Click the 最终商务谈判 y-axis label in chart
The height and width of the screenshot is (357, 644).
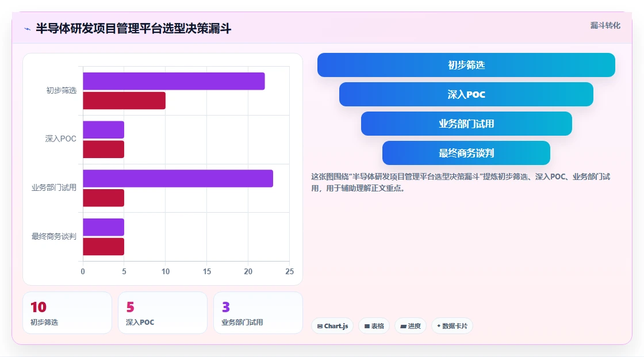(54, 236)
